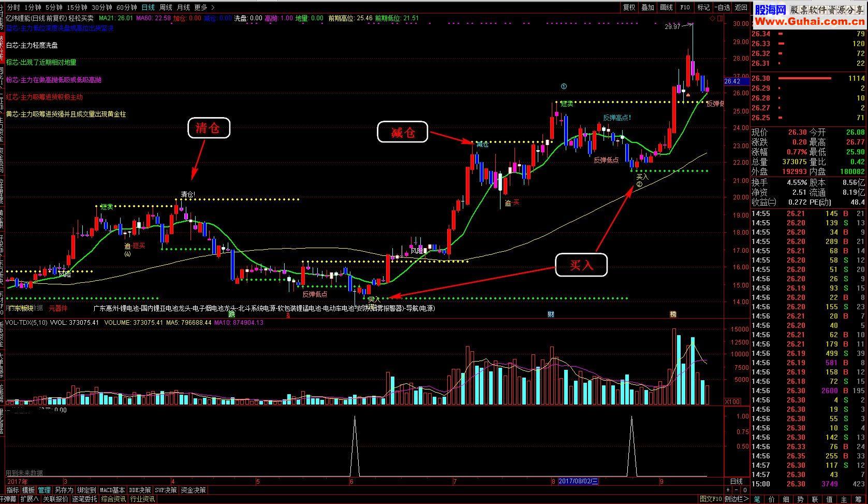Click the 换手 turnover value 4.55%
The width and height of the screenshot is (868, 504).
797,182
